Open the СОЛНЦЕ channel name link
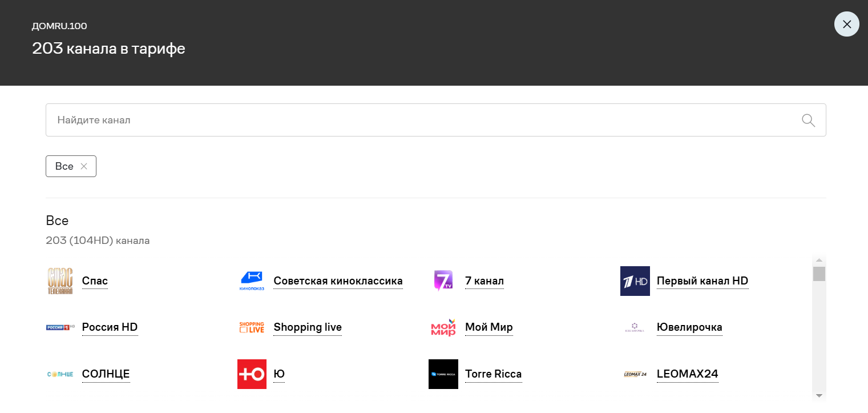 click(x=106, y=374)
